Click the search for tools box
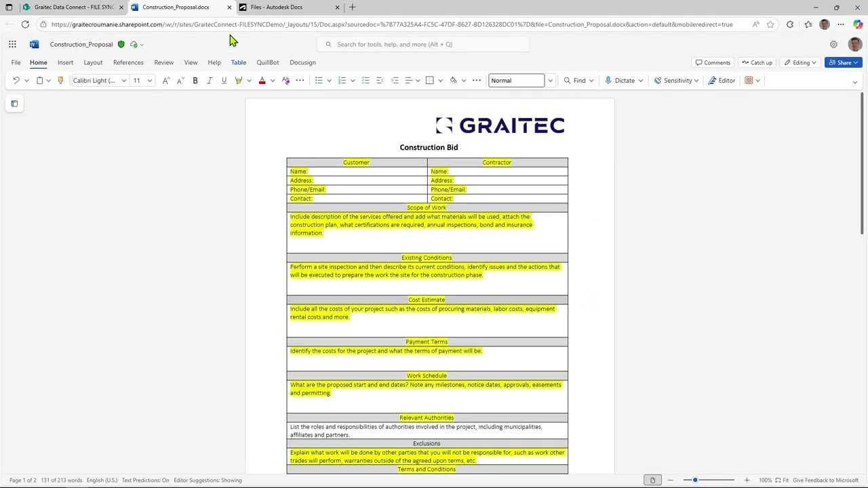This screenshot has width=868, height=488. [x=423, y=44]
